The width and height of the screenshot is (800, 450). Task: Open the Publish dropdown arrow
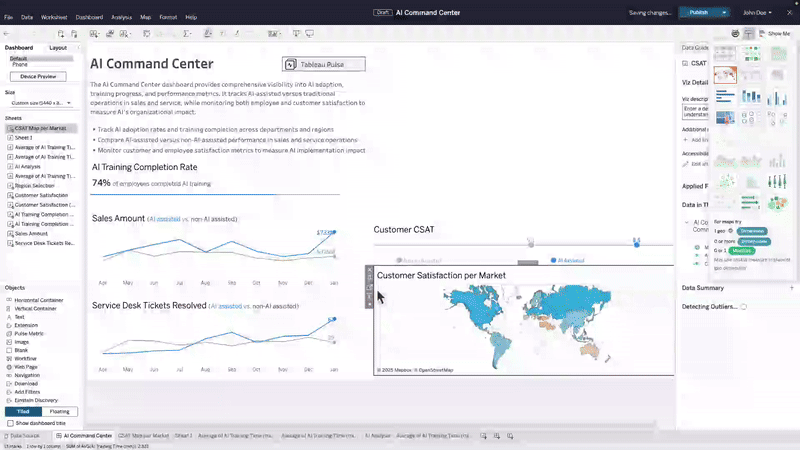tap(723, 12)
